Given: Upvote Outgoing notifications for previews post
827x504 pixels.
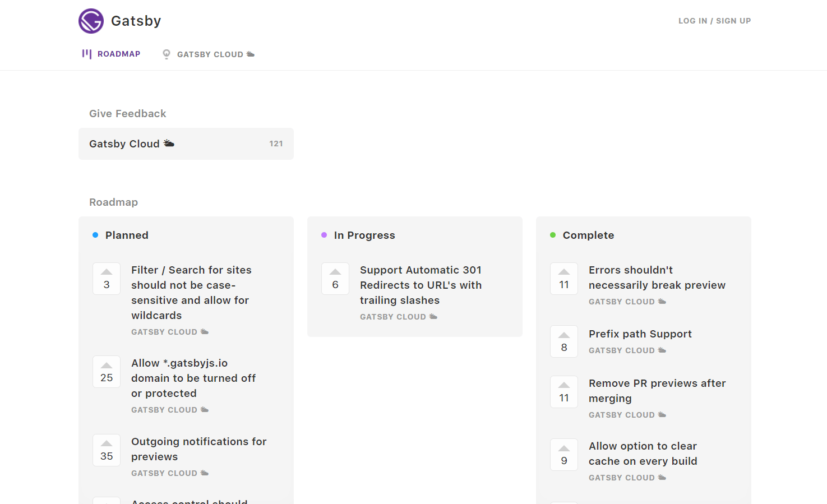Looking at the screenshot, I should (107, 450).
